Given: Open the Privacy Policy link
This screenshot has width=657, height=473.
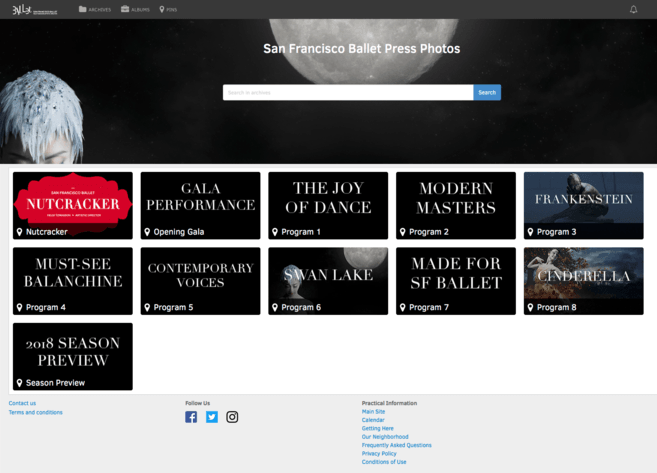Looking at the screenshot, I should (x=379, y=453).
